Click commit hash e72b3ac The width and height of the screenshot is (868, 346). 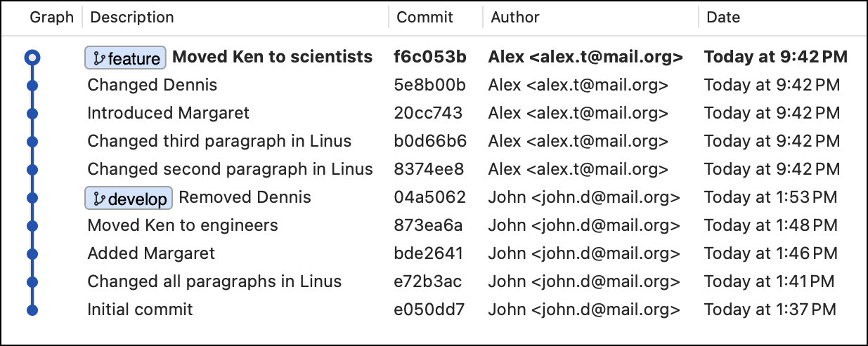click(x=429, y=281)
